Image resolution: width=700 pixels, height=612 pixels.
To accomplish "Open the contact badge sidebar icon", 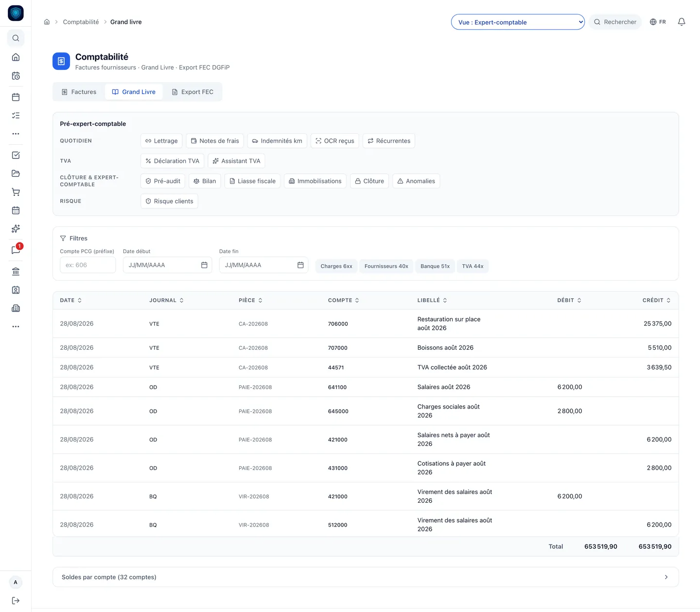I will [x=16, y=290].
